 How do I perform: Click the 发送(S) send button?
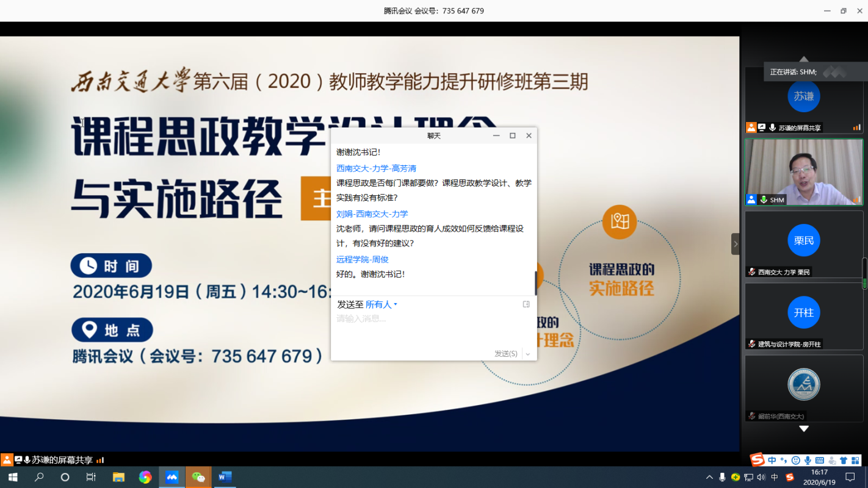(x=505, y=354)
